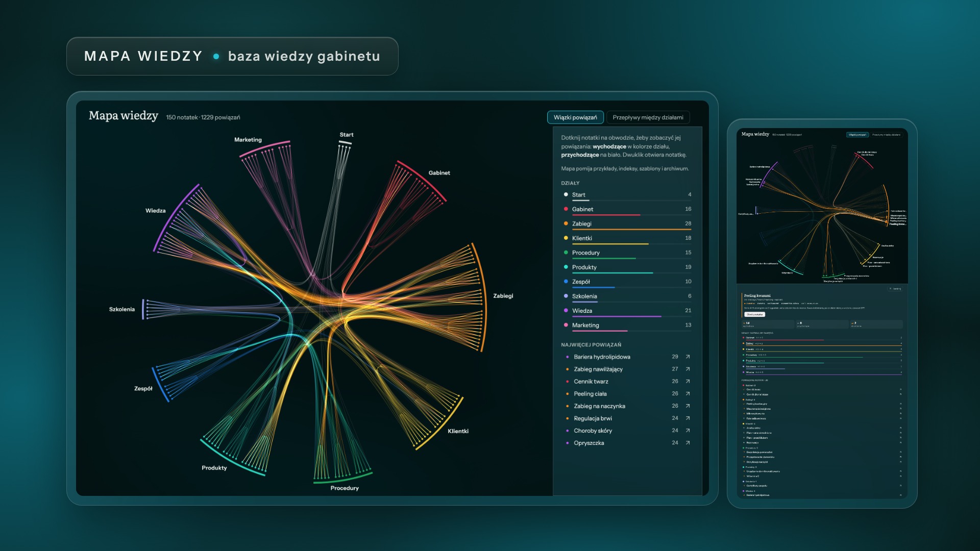980x551 pixels.
Task: Switch to Przepływy między działami tab
Action: tap(648, 117)
